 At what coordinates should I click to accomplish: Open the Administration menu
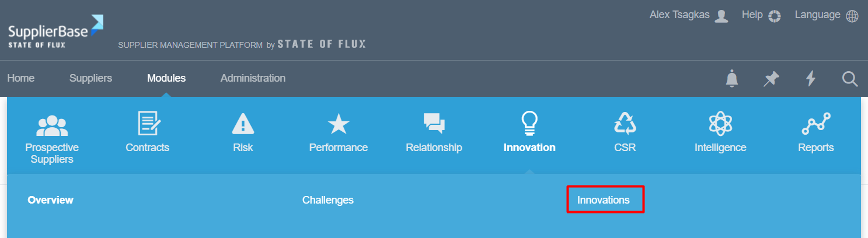coord(253,78)
